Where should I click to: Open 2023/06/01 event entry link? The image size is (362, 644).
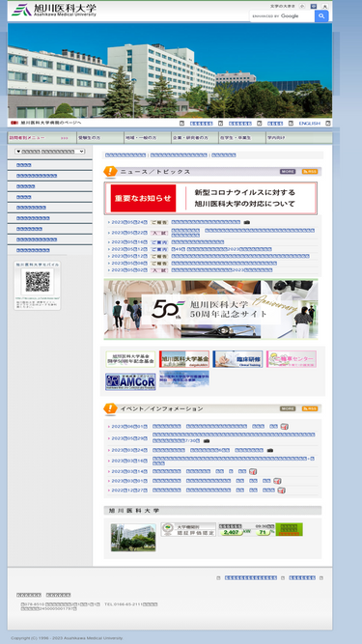coord(215,427)
